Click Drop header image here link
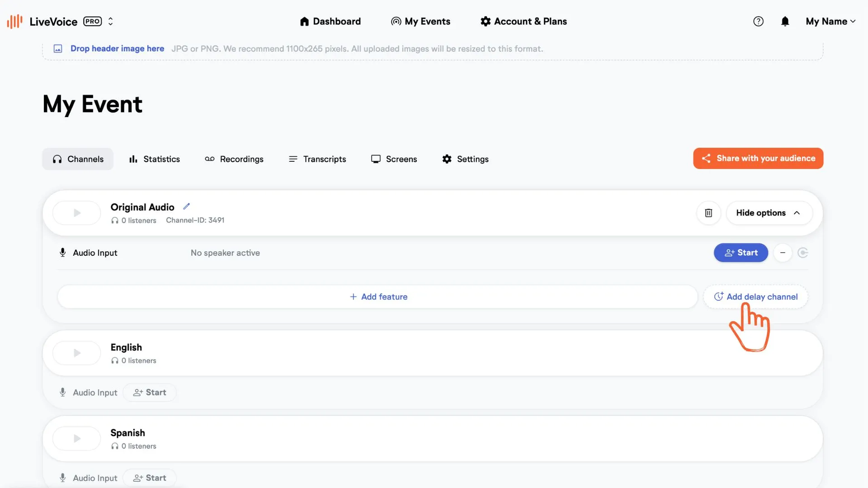This screenshot has height=488, width=868. [117, 48]
